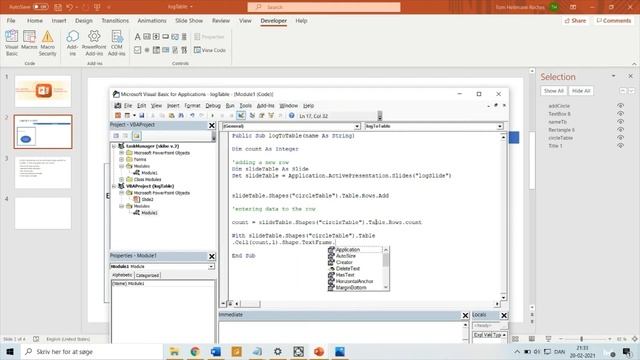Toggle visibility of addCircle object
The width and height of the screenshot is (640, 360).
(x=620, y=106)
